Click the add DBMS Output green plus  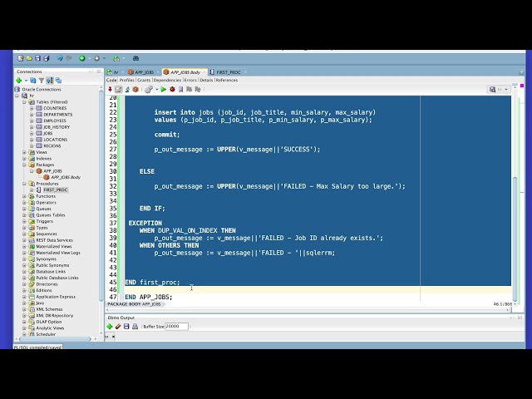click(109, 327)
